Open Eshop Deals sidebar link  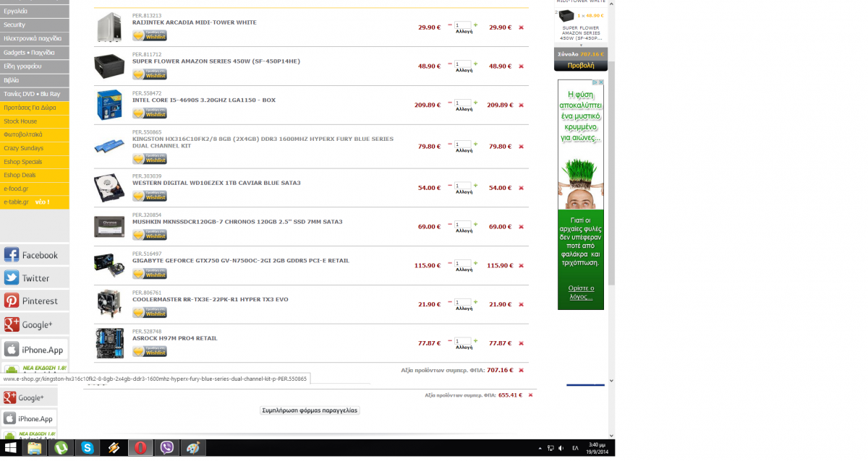pyautogui.click(x=35, y=176)
